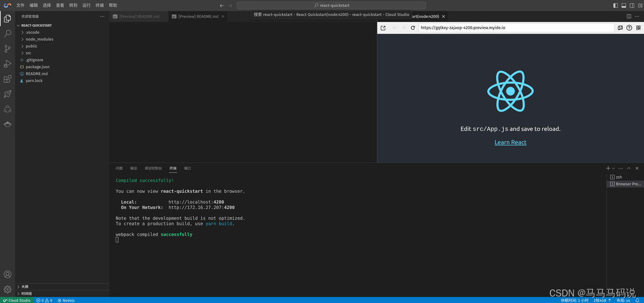Open README.md in the explorer
Viewport: 644px width, 303px height.
(x=37, y=74)
